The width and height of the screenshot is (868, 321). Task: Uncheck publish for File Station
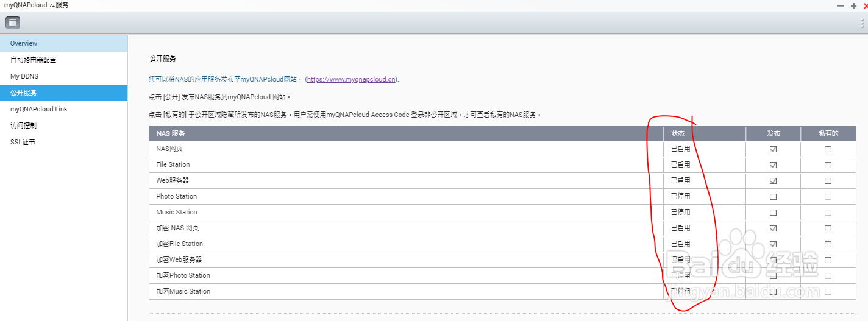point(774,165)
